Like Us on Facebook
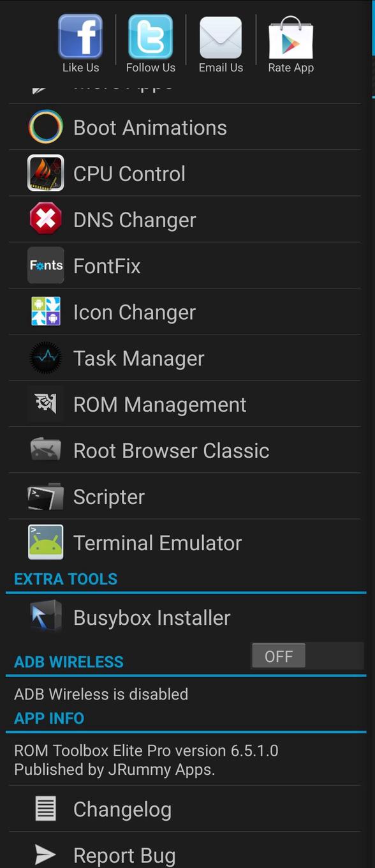This screenshot has width=375, height=868. pos(80,38)
